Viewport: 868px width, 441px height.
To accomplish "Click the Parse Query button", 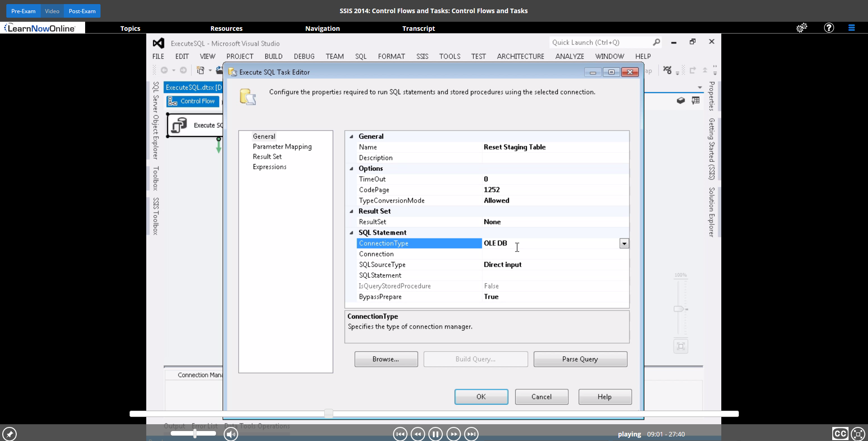I will pyautogui.click(x=580, y=359).
